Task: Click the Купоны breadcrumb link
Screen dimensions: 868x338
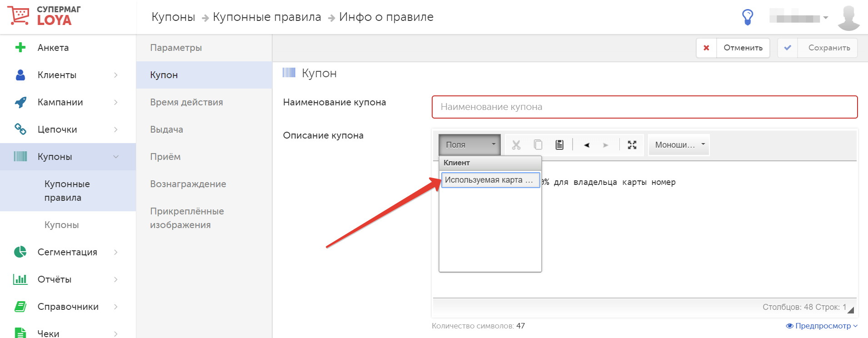Action: tap(173, 17)
